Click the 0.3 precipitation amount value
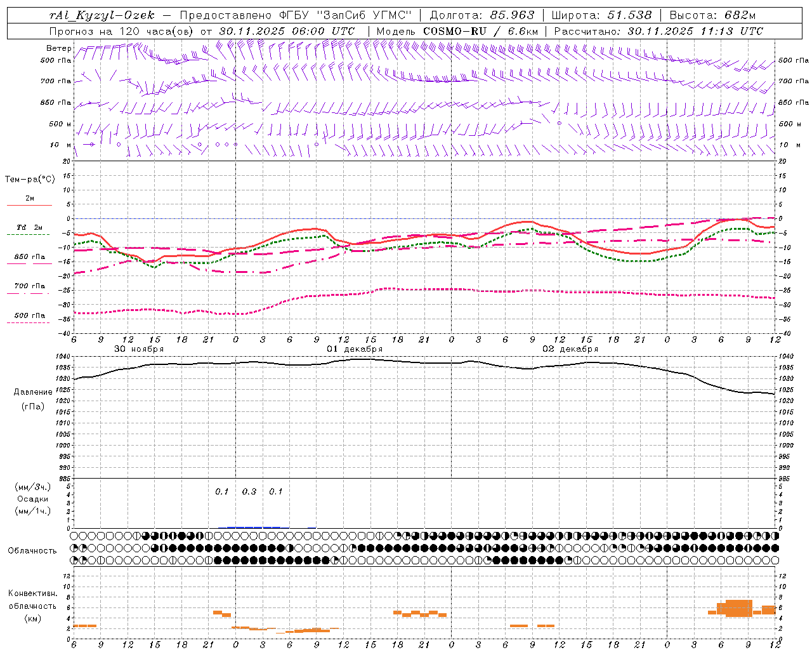Screen dimensions: 812x650 [249, 492]
